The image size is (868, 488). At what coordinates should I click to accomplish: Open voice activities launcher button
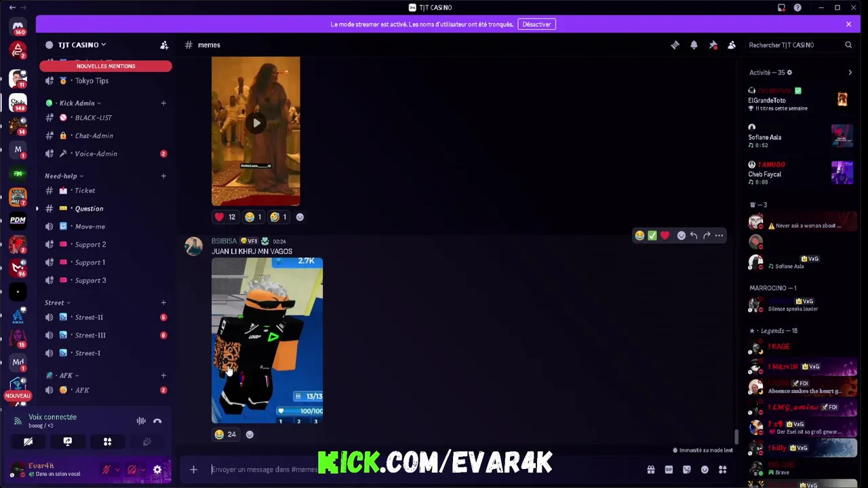(107, 441)
